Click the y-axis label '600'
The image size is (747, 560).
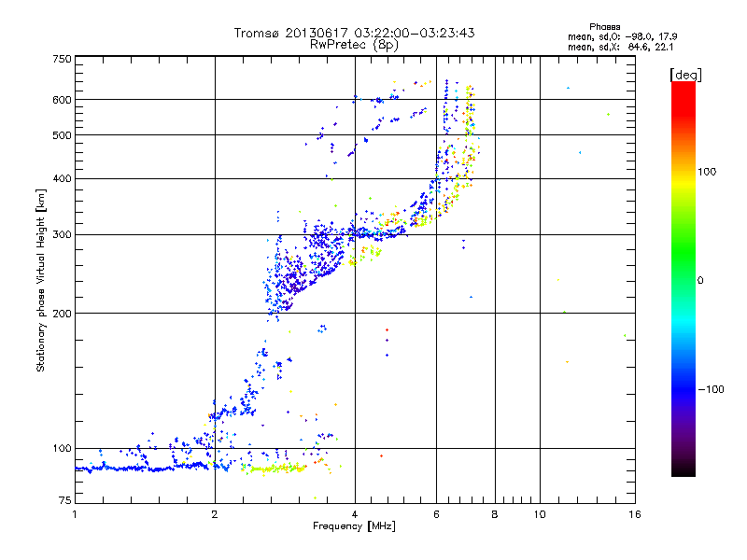[62, 100]
